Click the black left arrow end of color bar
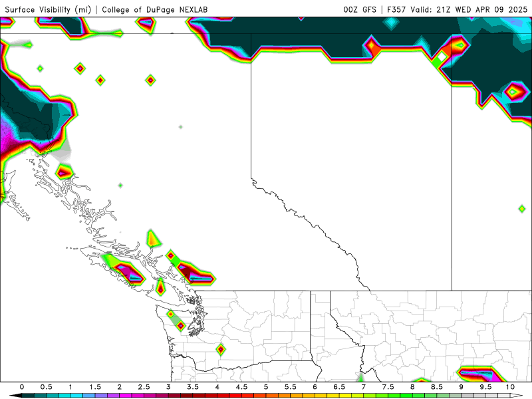 (x=15, y=396)
